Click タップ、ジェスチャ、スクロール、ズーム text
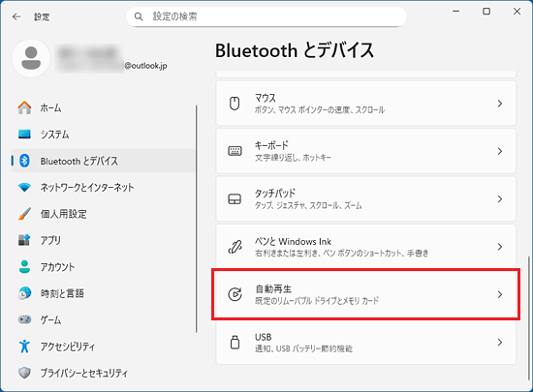533x392 pixels. click(308, 205)
